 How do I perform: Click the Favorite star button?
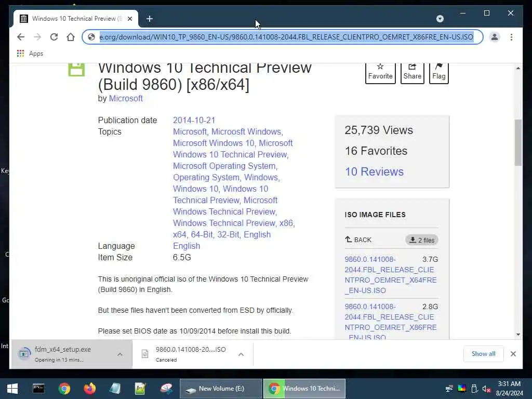(x=380, y=72)
